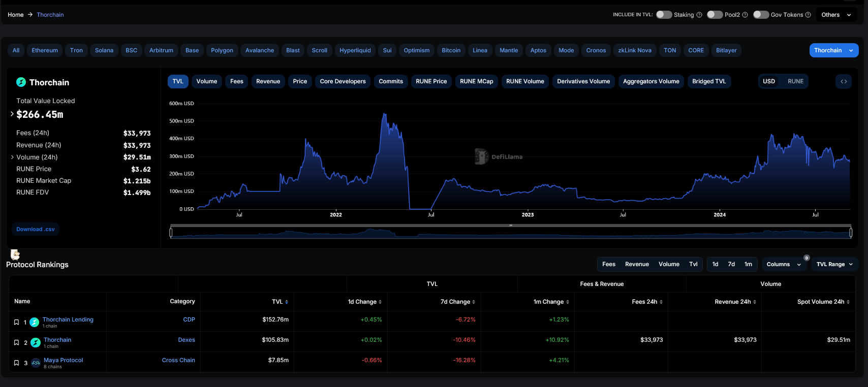Enable the Staking TVL toggle
This screenshot has height=387, width=868.
pos(664,15)
